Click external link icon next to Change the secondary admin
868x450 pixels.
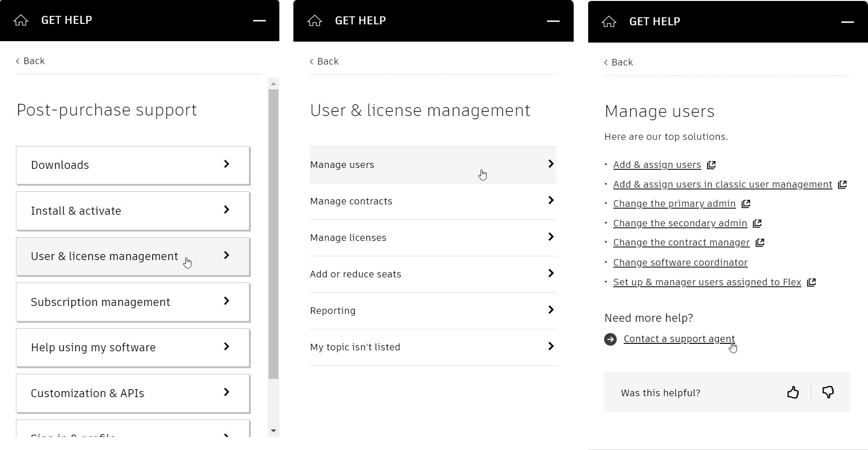757,223
